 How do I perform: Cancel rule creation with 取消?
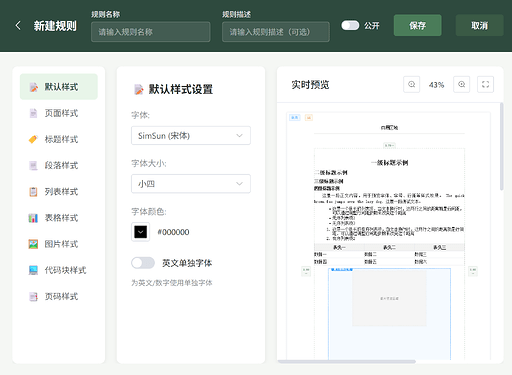(x=479, y=25)
